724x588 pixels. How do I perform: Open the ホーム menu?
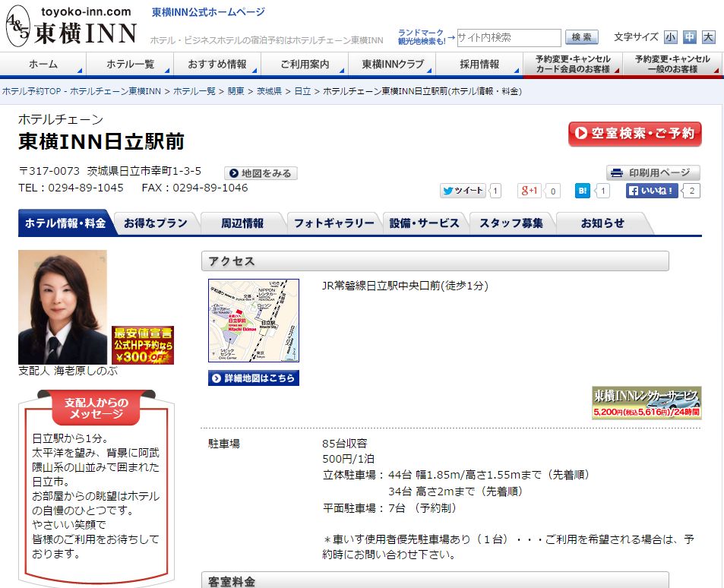43,65
